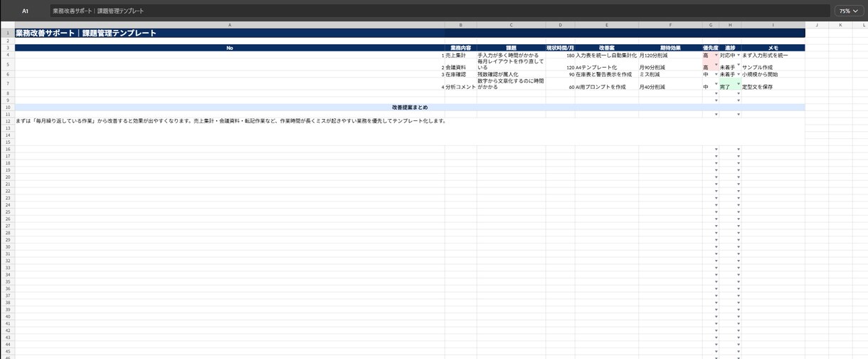The width and height of the screenshot is (868, 359).
Task: Select the 分析コメント cell
Action: [x=461, y=84]
